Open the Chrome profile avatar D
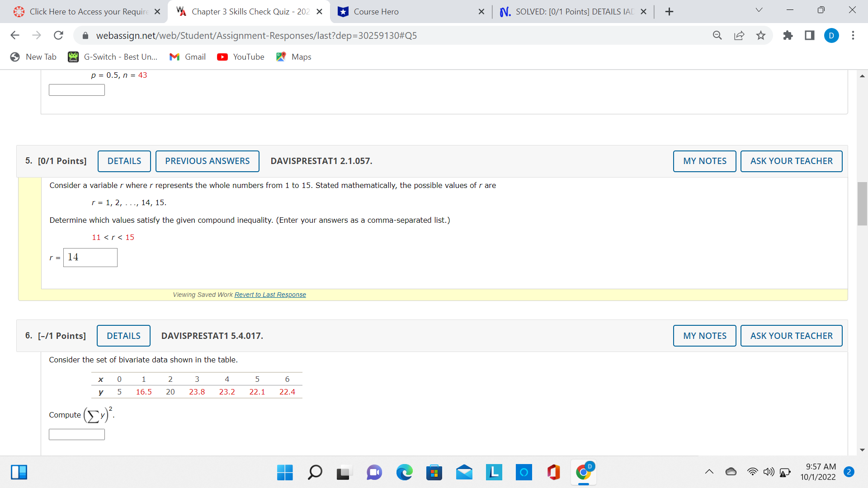The image size is (868, 488). coord(831,35)
